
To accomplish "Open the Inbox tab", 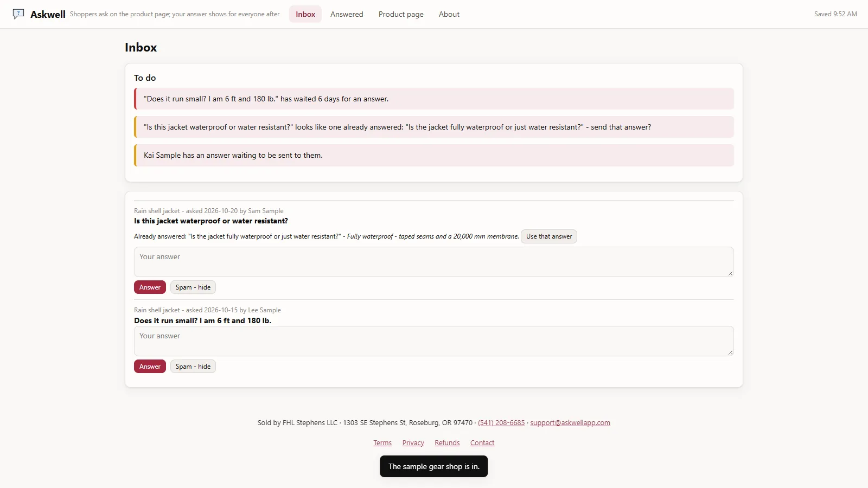I will (x=305, y=14).
